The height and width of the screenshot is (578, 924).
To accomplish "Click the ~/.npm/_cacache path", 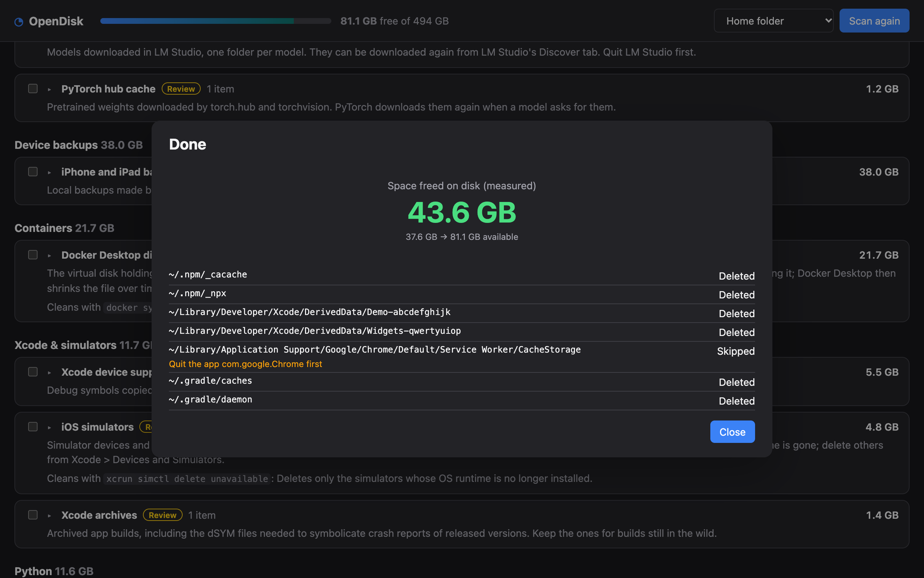I will pyautogui.click(x=208, y=275).
